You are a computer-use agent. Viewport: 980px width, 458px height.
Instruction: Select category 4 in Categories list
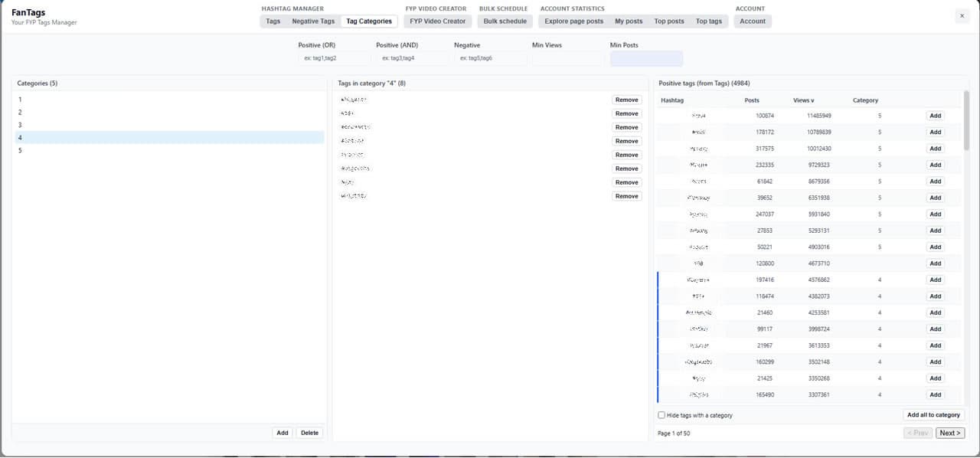tap(168, 138)
